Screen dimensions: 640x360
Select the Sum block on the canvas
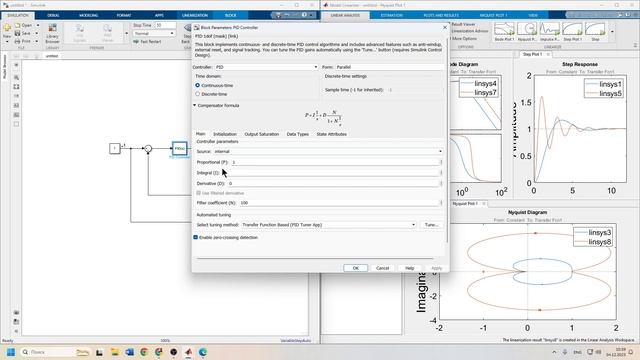(148, 149)
